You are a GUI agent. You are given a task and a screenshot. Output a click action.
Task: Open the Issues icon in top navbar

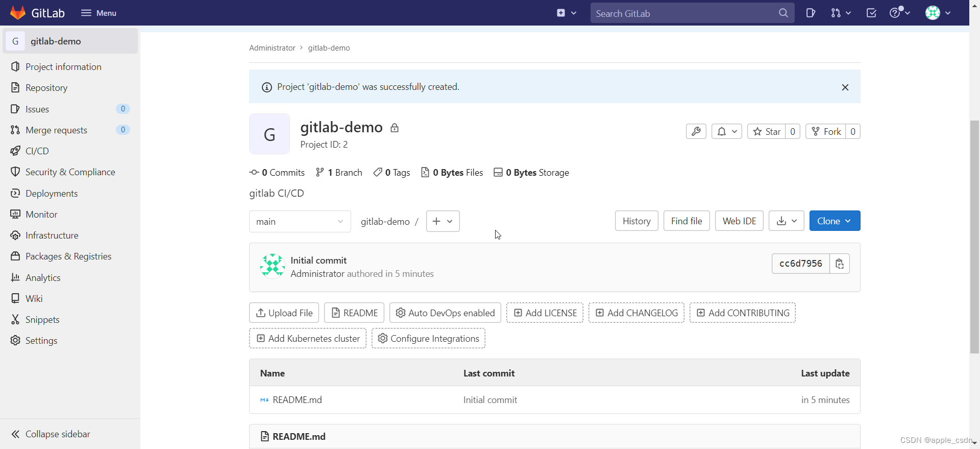(811, 13)
